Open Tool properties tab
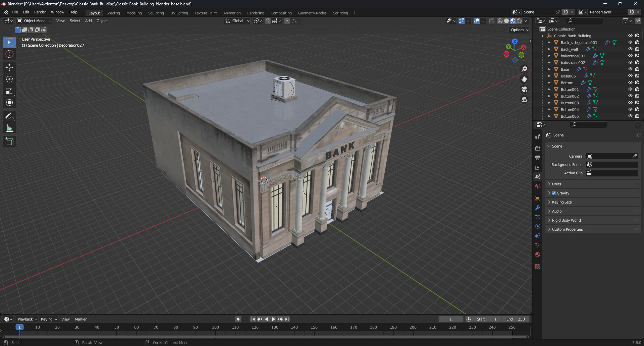The width and height of the screenshot is (644, 346). (538, 136)
